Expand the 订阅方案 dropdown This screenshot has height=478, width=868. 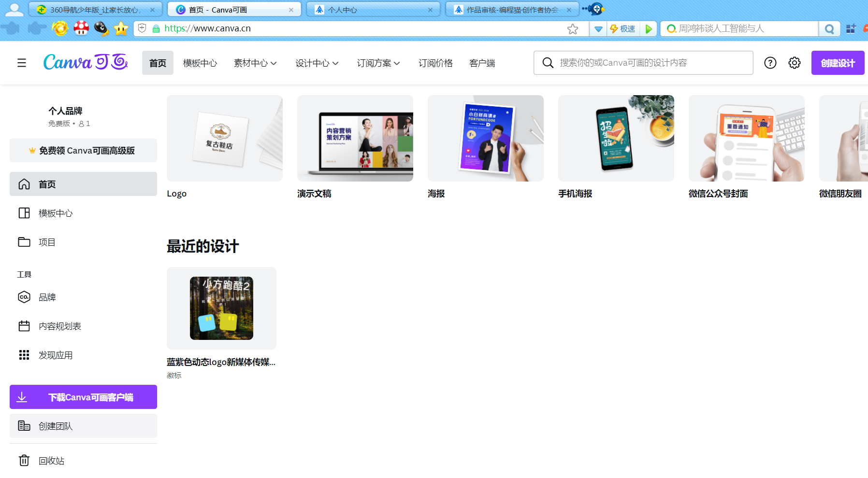tap(378, 63)
